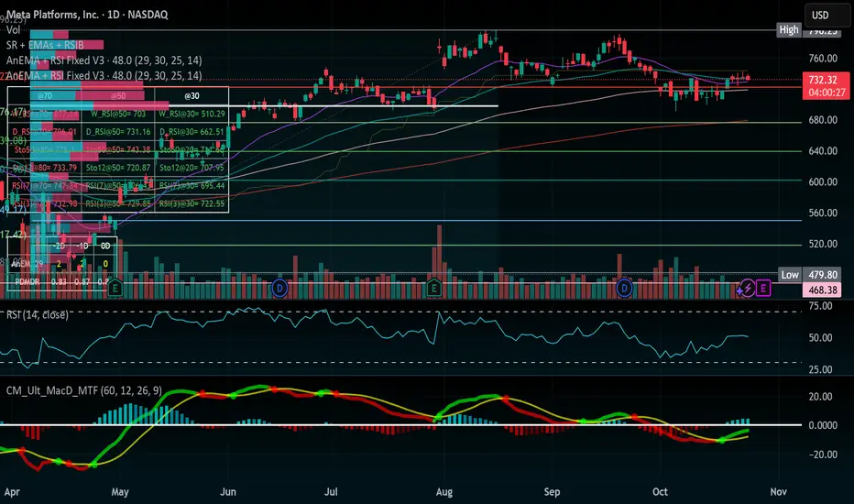Viewport: 854px width, 504px height.
Task: Click the D_RSI@50= 731.16 table cell
Action: tap(118, 132)
